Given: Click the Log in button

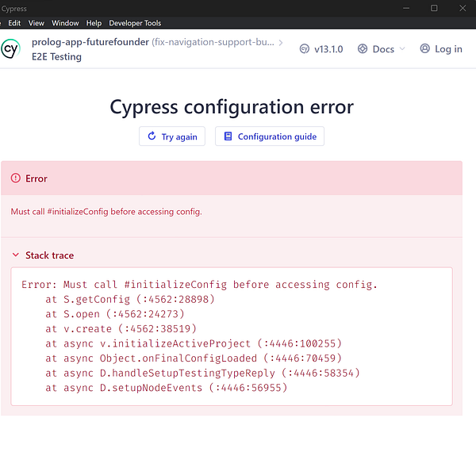Looking at the screenshot, I should tap(441, 49).
